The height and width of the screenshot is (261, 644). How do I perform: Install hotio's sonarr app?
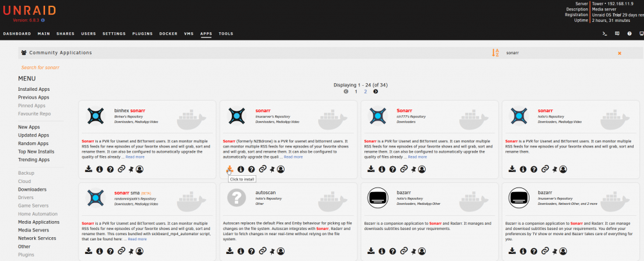[x=512, y=169]
